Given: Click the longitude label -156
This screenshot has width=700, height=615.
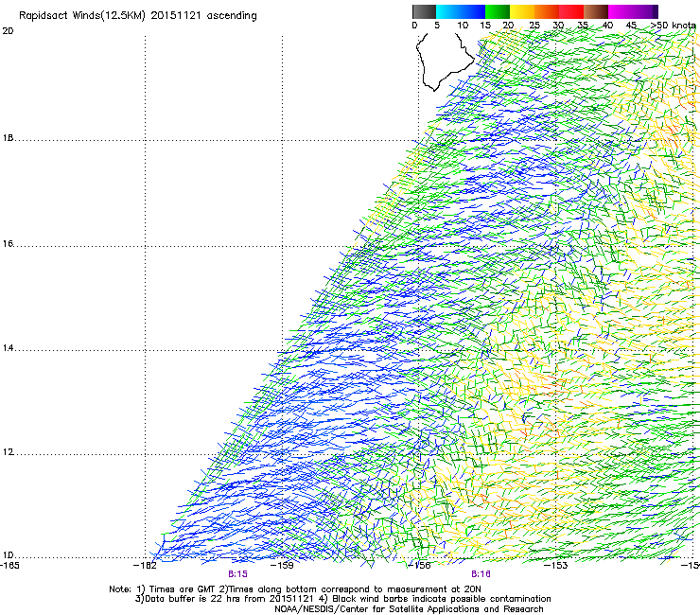Looking at the screenshot, I should pos(419,565).
